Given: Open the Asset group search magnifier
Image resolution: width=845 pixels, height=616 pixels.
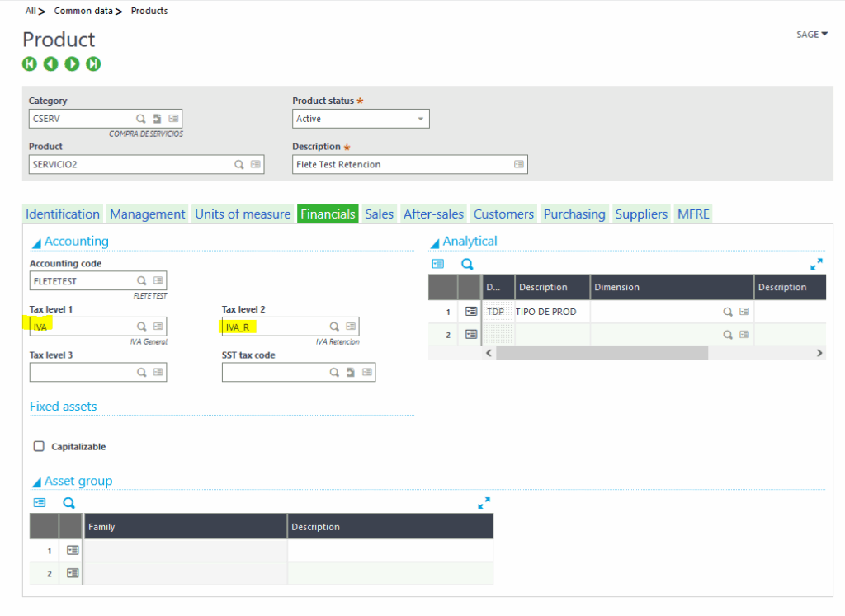Looking at the screenshot, I should click(68, 502).
